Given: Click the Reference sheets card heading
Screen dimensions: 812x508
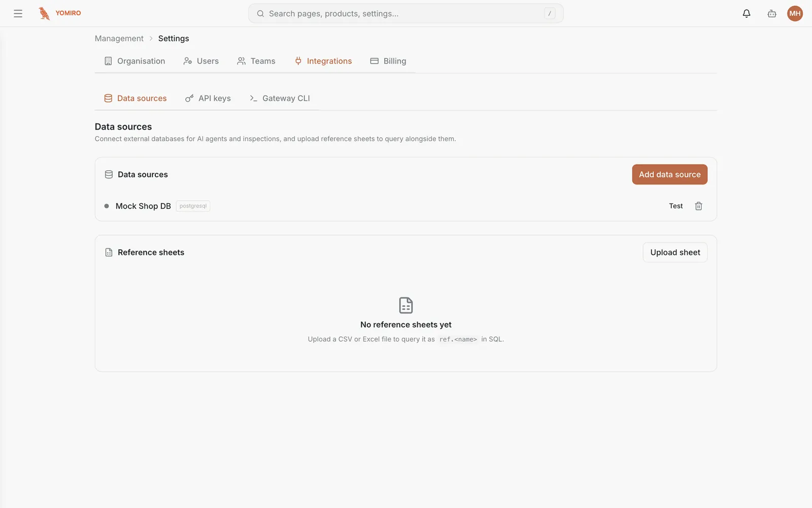Looking at the screenshot, I should 151,252.
